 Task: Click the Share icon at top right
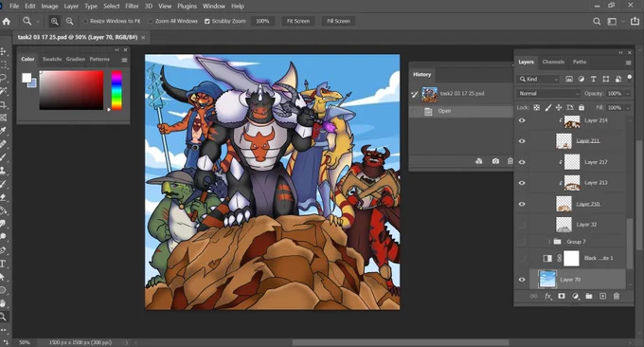pos(635,21)
